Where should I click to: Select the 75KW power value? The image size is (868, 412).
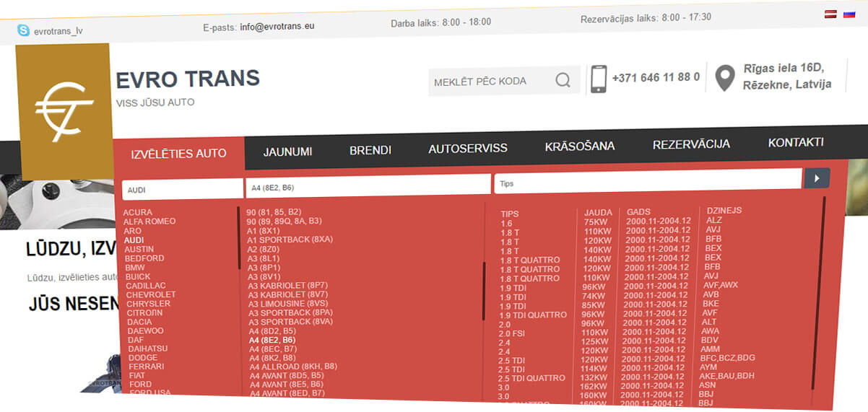(596, 222)
